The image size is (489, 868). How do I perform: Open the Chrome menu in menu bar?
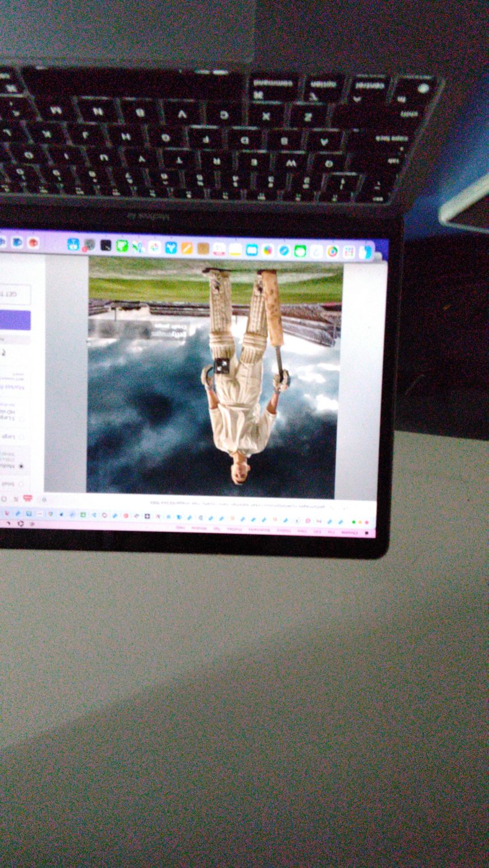tap(349, 533)
